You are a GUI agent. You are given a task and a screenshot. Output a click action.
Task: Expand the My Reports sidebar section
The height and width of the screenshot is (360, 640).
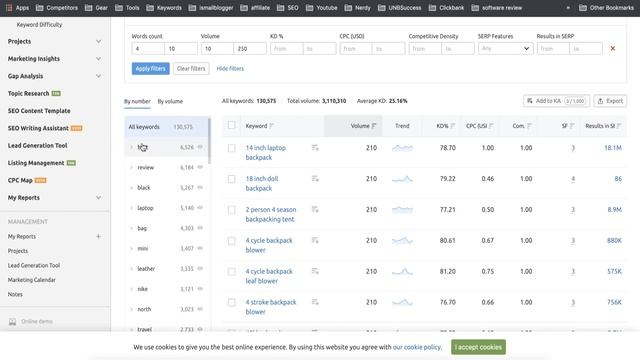coord(98,198)
